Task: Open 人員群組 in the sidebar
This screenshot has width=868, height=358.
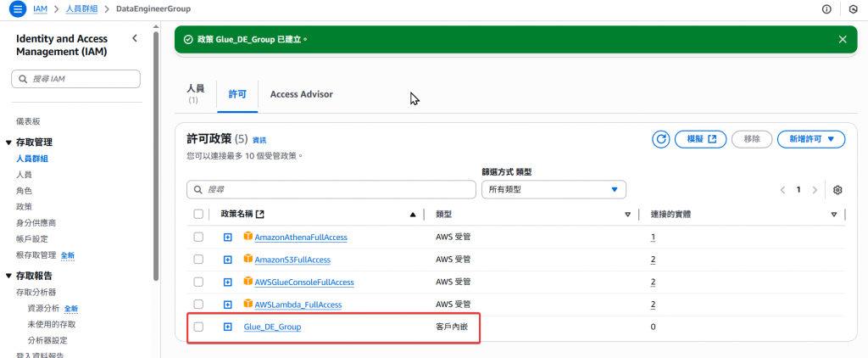Action: [32, 159]
